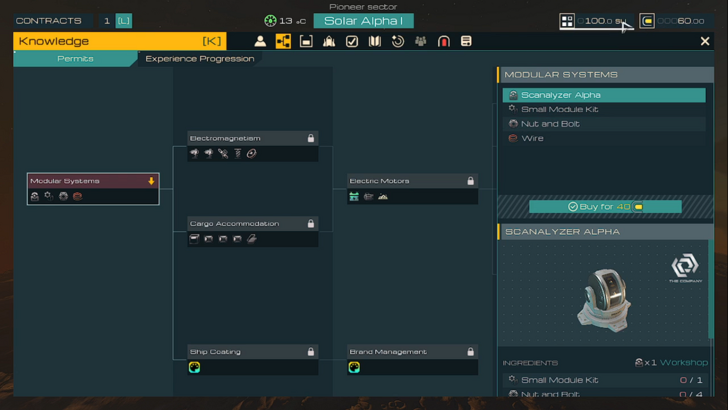728x410 pixels.
Task: Click the Solar Alpha I location button
Action: pyautogui.click(x=364, y=20)
